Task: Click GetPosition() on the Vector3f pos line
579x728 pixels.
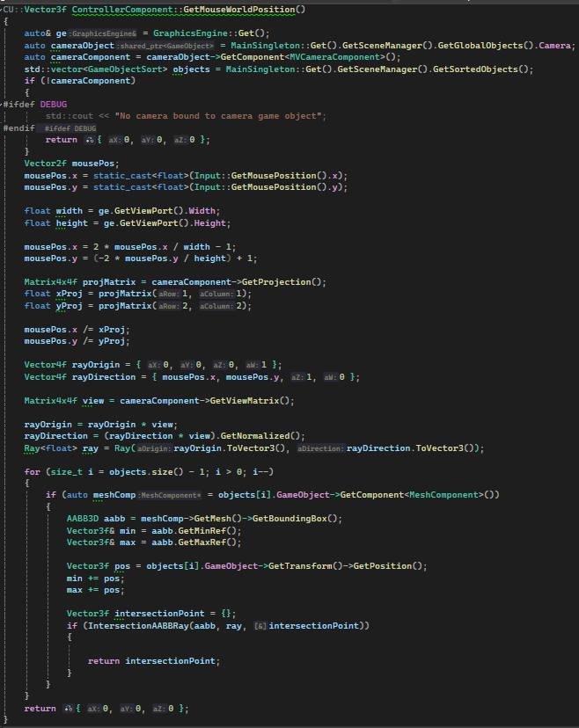Action: [387, 566]
